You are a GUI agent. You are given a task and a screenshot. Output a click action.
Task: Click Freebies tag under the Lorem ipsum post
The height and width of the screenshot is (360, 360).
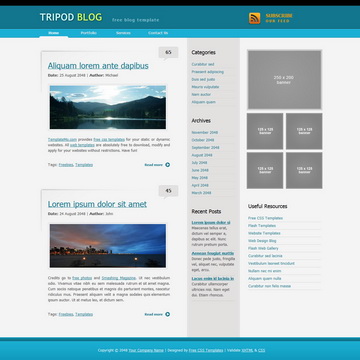coord(66,314)
